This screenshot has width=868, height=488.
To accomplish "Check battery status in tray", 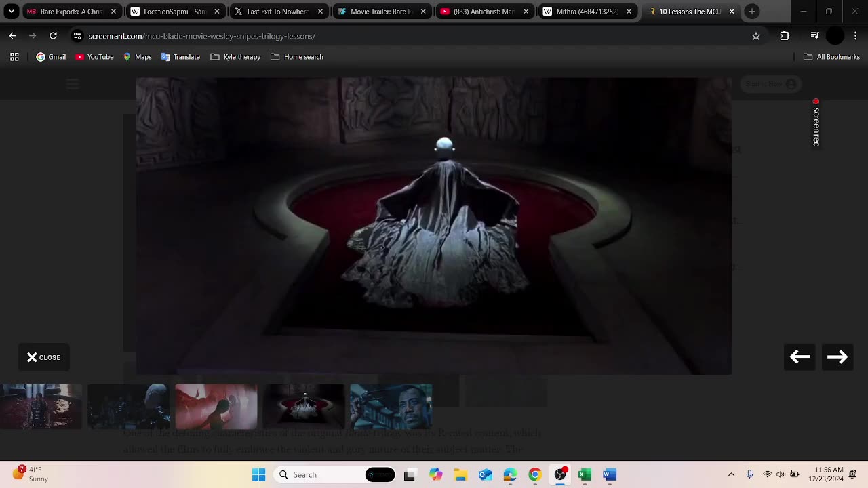I will 794,474.
